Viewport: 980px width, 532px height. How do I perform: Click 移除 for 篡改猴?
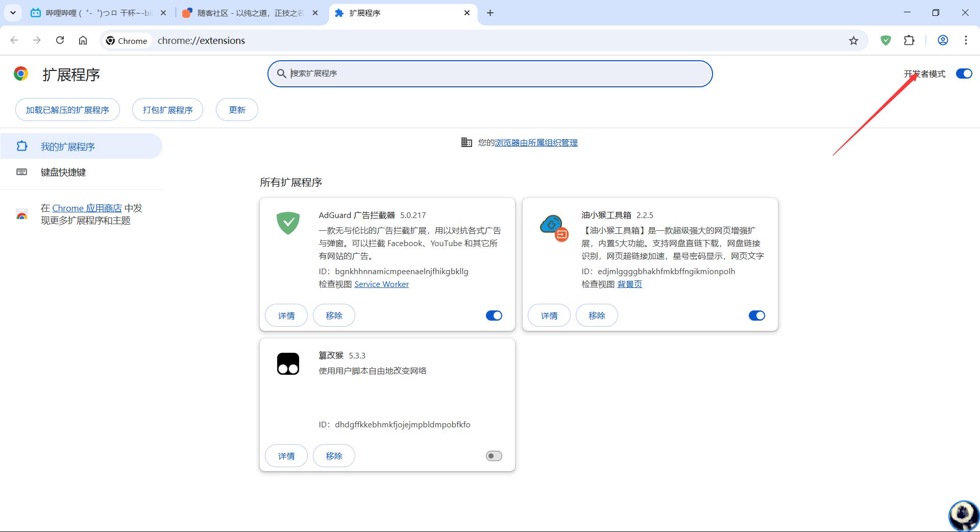(x=334, y=456)
